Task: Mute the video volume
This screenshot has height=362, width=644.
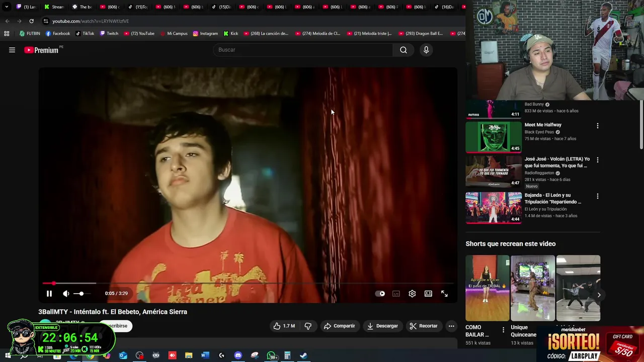Action: pos(66,294)
